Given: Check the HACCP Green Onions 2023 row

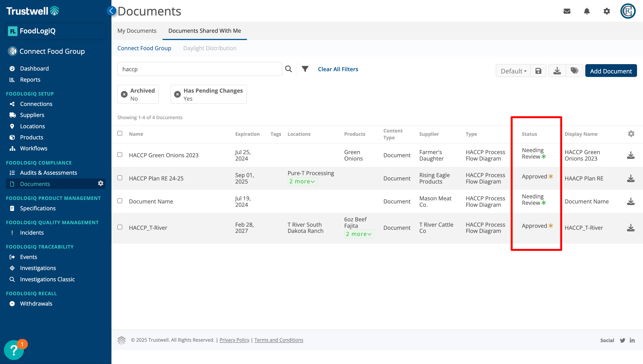Looking at the screenshot, I should coord(120,155).
